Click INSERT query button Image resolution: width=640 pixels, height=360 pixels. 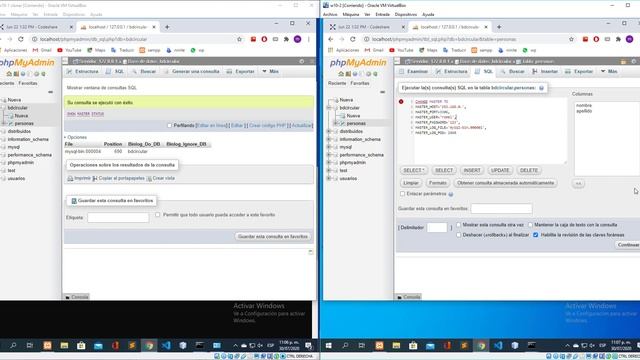coord(472,171)
